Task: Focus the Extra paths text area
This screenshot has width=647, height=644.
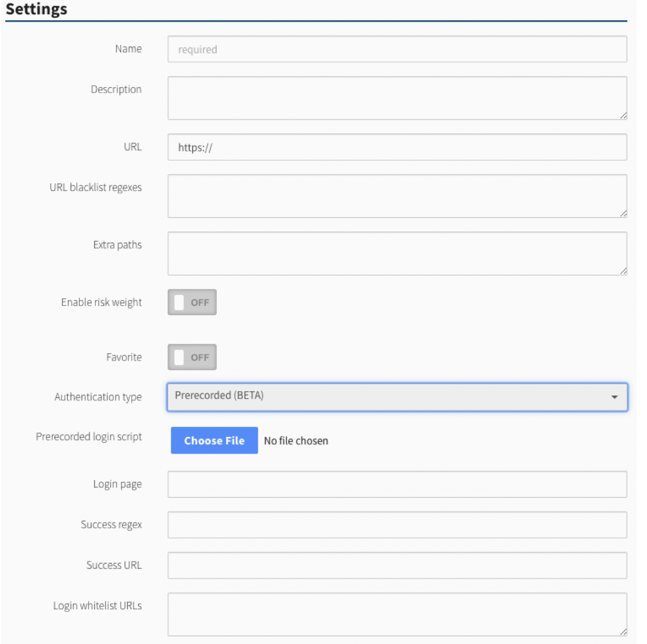Action: click(x=397, y=253)
